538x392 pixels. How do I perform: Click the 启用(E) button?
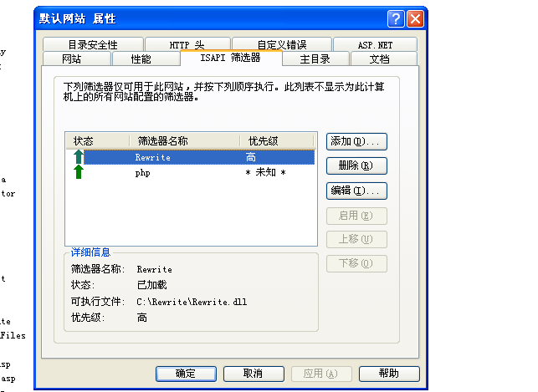coord(356,216)
